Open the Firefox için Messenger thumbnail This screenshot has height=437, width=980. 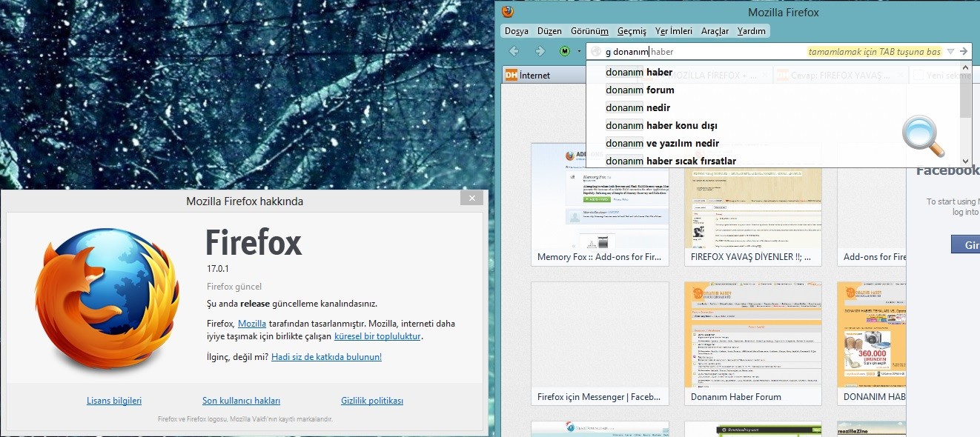[x=600, y=344]
